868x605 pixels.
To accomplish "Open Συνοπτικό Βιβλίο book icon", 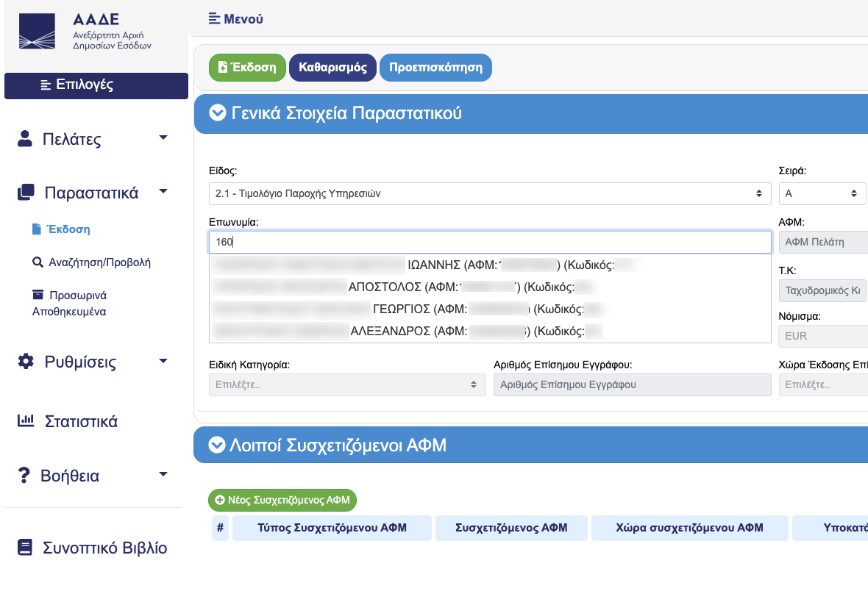I will 26,548.
